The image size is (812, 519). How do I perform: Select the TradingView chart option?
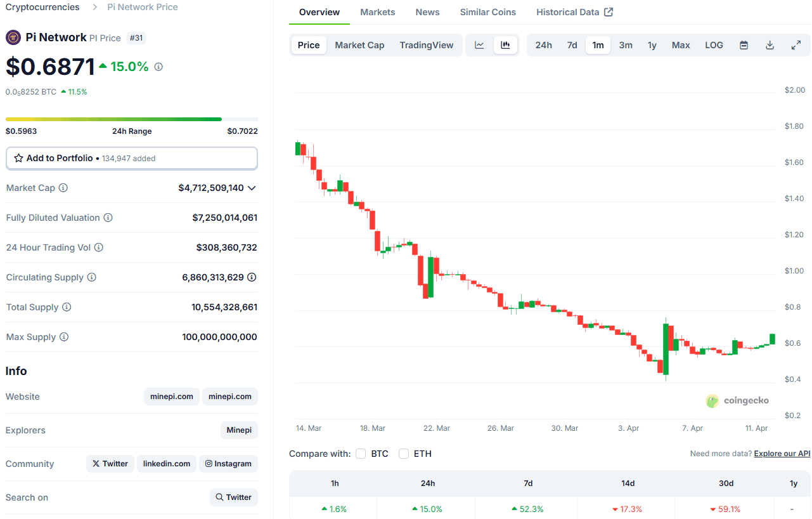[x=426, y=44]
